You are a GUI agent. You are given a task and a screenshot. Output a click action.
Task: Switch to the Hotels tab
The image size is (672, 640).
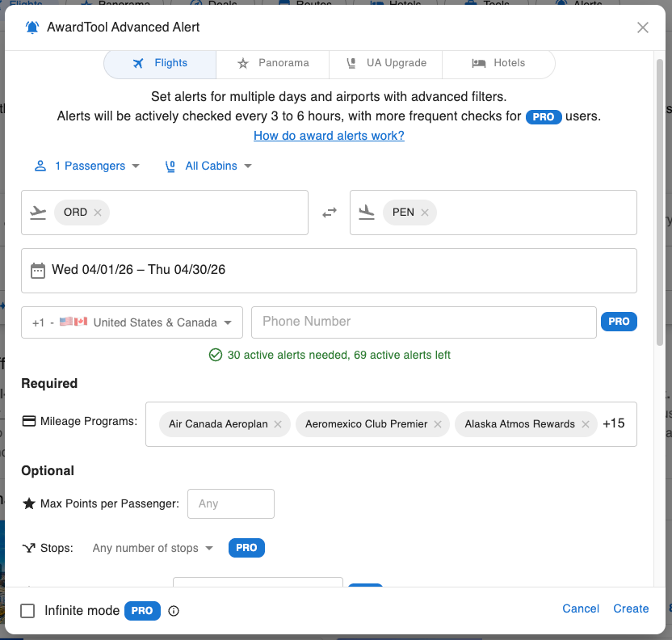pos(498,62)
